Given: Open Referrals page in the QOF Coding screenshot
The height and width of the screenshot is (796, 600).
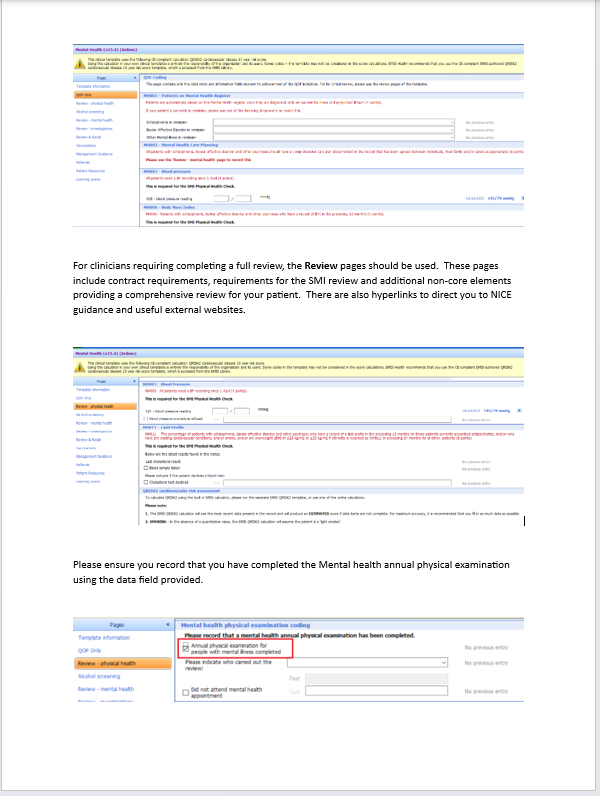Looking at the screenshot, I should click(83, 162).
